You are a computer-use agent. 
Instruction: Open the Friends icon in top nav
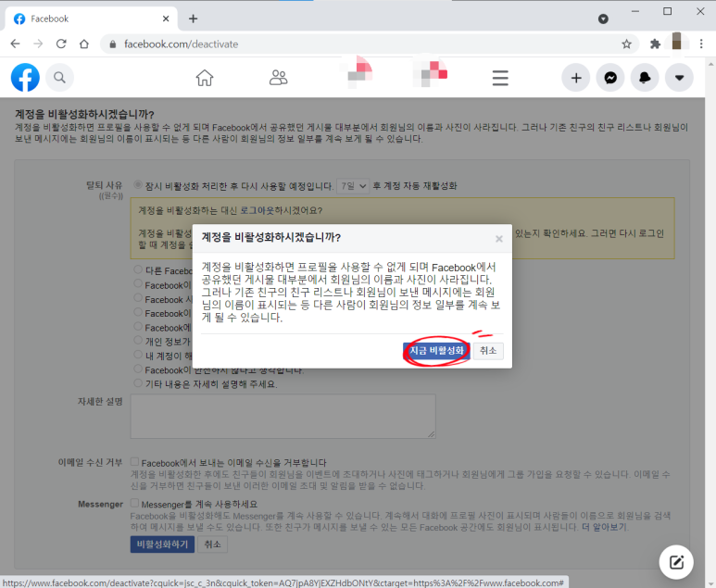click(x=278, y=78)
